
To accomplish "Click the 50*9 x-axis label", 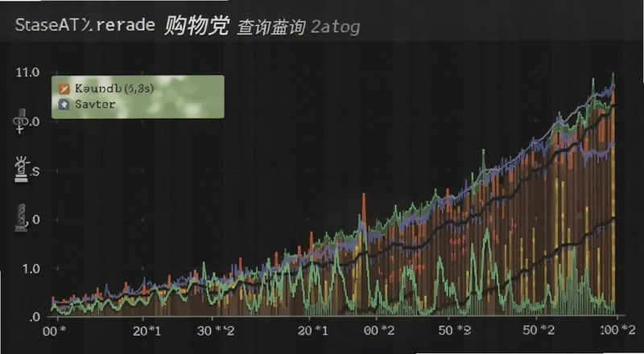I will (x=455, y=330).
